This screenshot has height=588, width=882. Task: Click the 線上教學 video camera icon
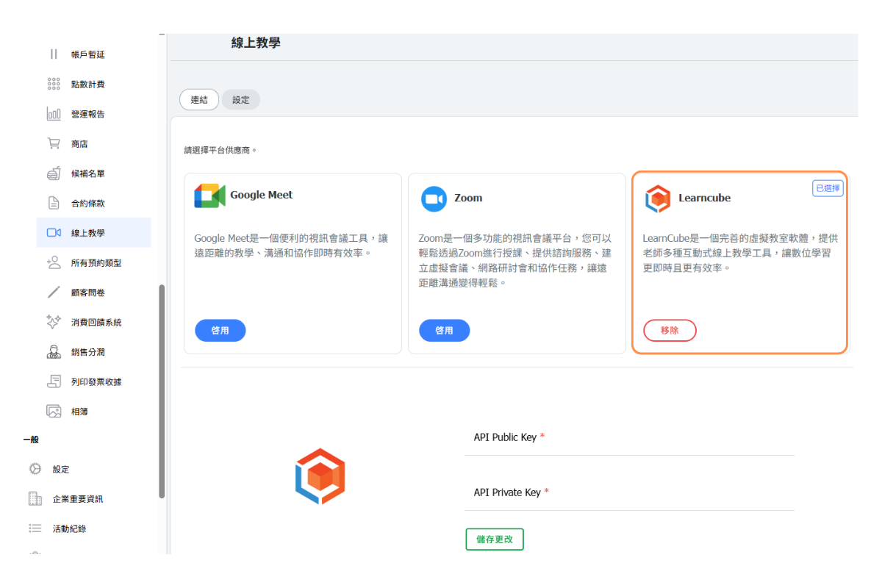pos(54,233)
